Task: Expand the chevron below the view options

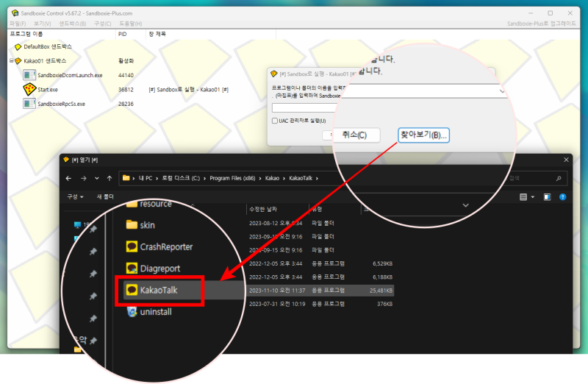Action: click(465, 205)
